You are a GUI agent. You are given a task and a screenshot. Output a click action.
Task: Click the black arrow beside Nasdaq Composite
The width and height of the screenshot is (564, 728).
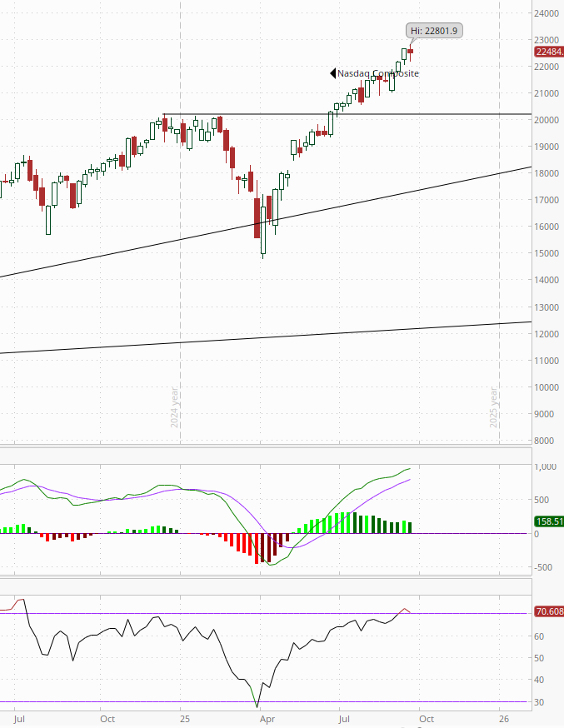tap(333, 73)
